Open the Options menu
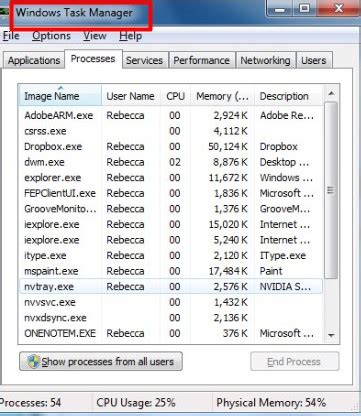The height and width of the screenshot is (416, 361). 51,36
